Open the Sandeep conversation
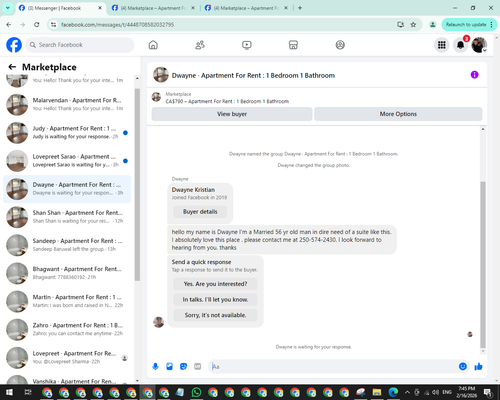500x400 pixels. (x=67, y=245)
